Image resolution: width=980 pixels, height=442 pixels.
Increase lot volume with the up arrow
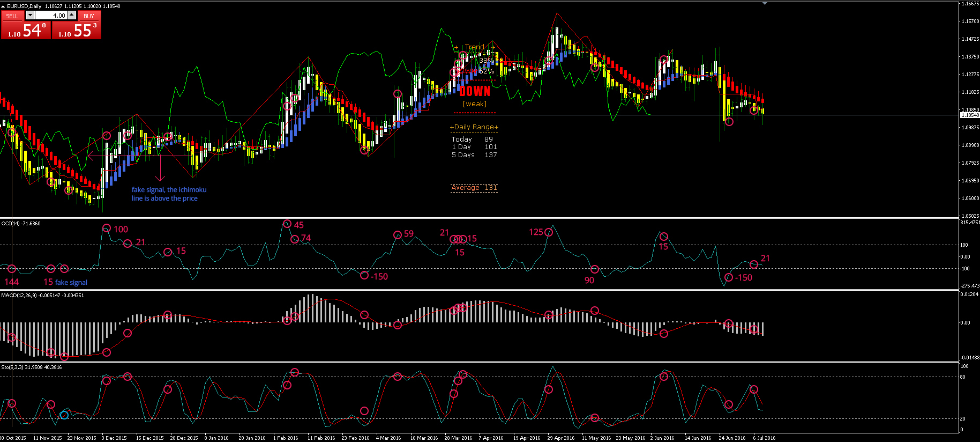(x=72, y=16)
